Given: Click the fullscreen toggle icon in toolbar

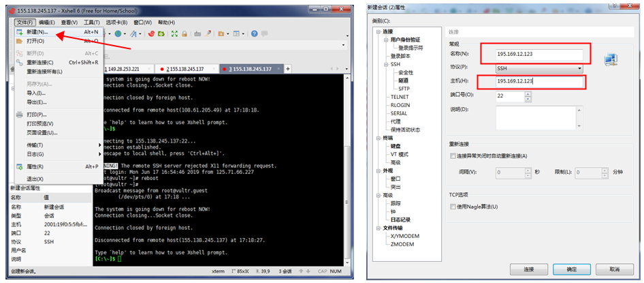Looking at the screenshot, I should pyautogui.click(x=173, y=33).
